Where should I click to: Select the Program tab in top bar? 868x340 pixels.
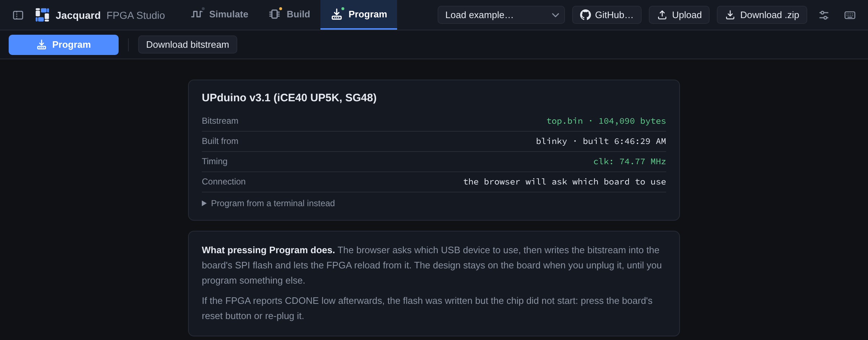pyautogui.click(x=359, y=14)
